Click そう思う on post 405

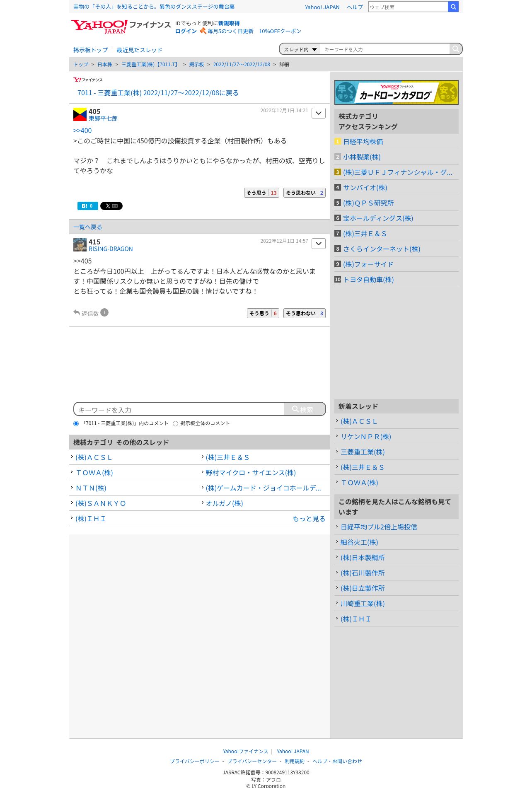[261, 193]
